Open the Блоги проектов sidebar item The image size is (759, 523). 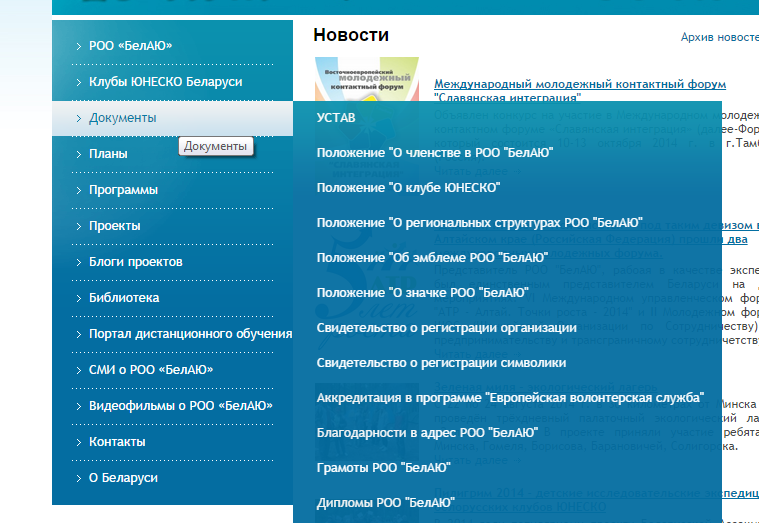(x=136, y=262)
